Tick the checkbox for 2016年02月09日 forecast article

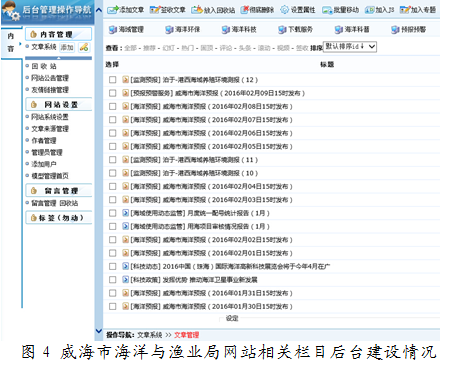click(113, 93)
